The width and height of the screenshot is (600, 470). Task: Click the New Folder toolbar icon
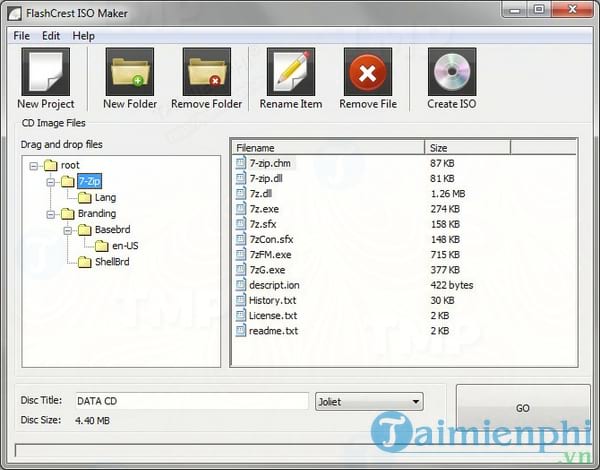(x=130, y=72)
